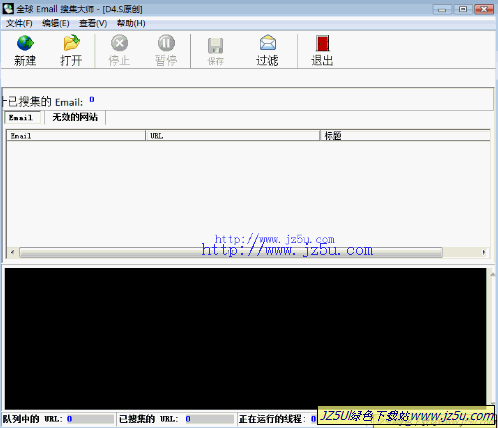
Task: Click the log panel's scroll up arrow
Action: pos(492,274)
